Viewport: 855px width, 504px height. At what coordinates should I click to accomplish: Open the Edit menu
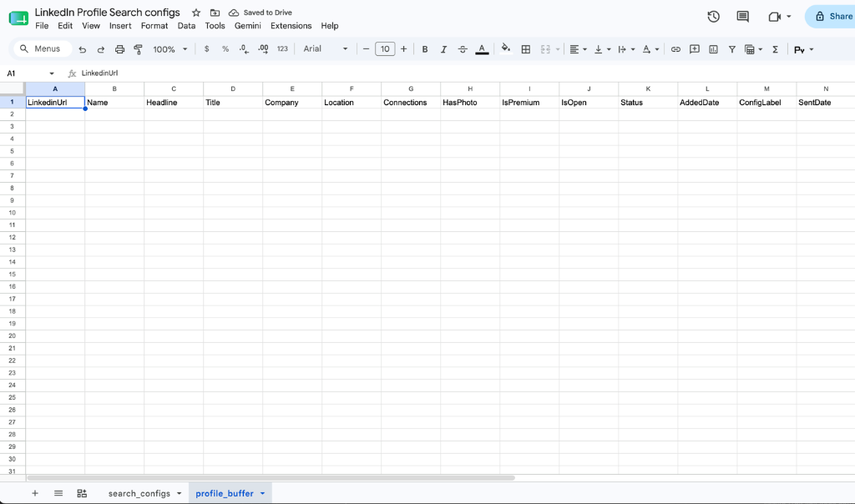point(65,26)
